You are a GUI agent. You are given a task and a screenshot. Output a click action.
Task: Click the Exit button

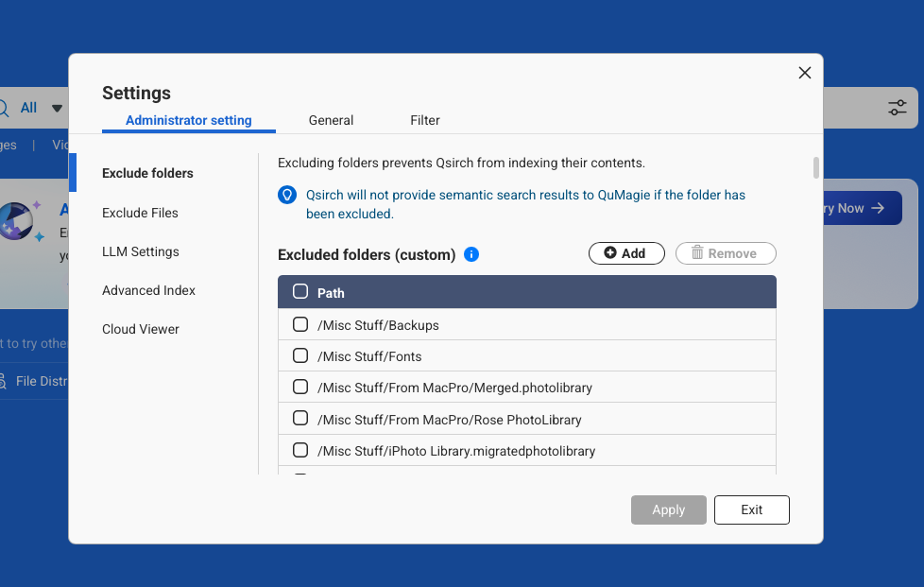pyautogui.click(x=751, y=509)
